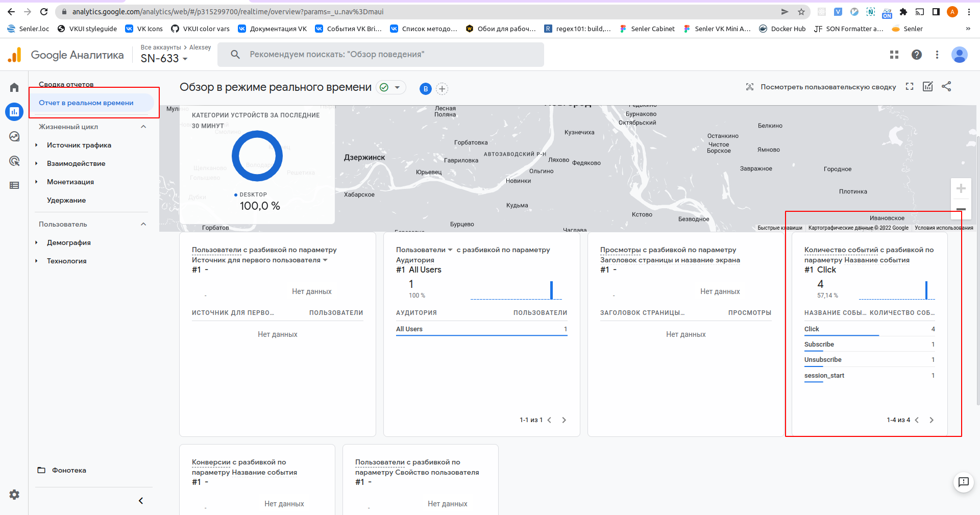Open the Advertising icon in left rail
The width and height of the screenshot is (980, 515).
click(x=14, y=161)
